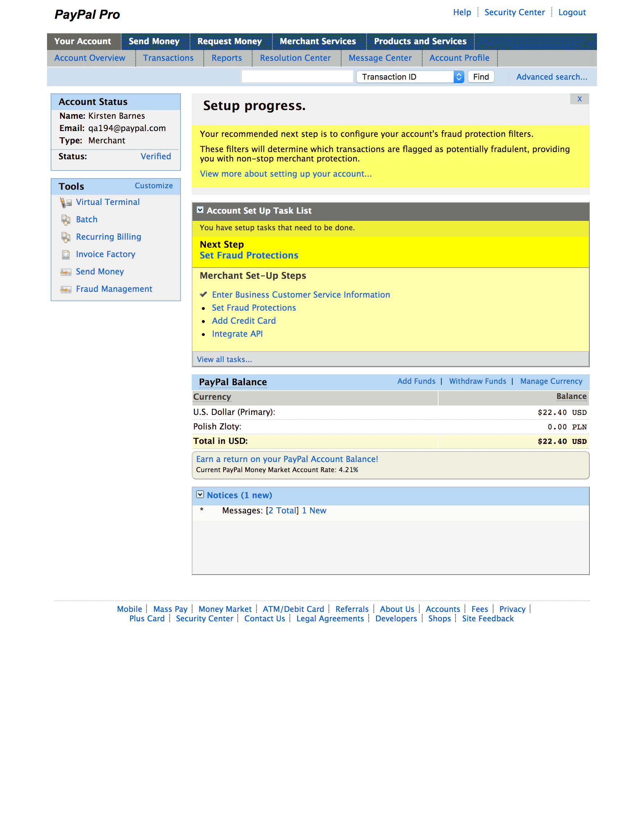
Task: Open Recurring Billing from the Tools panel
Action: tap(109, 237)
